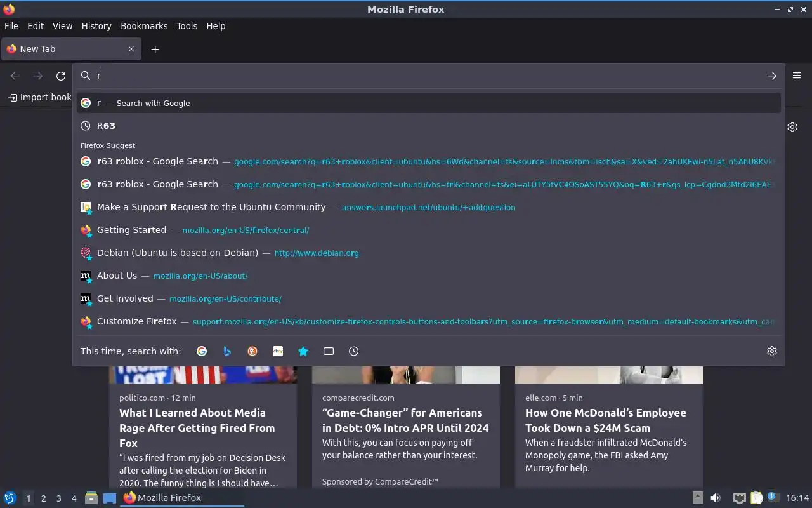Select the New Tab tab
The height and width of the screenshot is (508, 812).
pyautogui.click(x=70, y=49)
